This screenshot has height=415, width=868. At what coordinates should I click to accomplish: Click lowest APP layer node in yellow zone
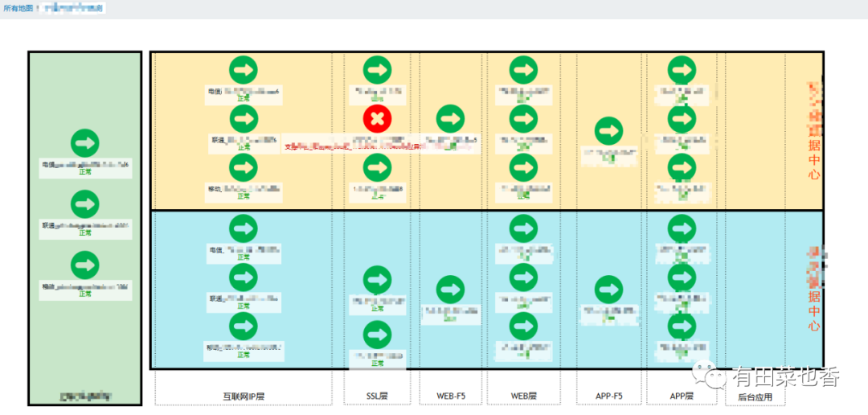[682, 166]
